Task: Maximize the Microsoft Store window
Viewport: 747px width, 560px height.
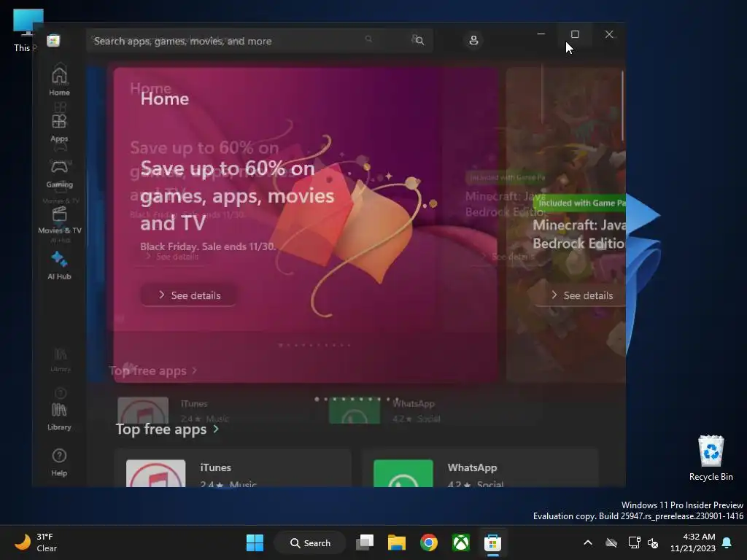Action: click(x=575, y=34)
